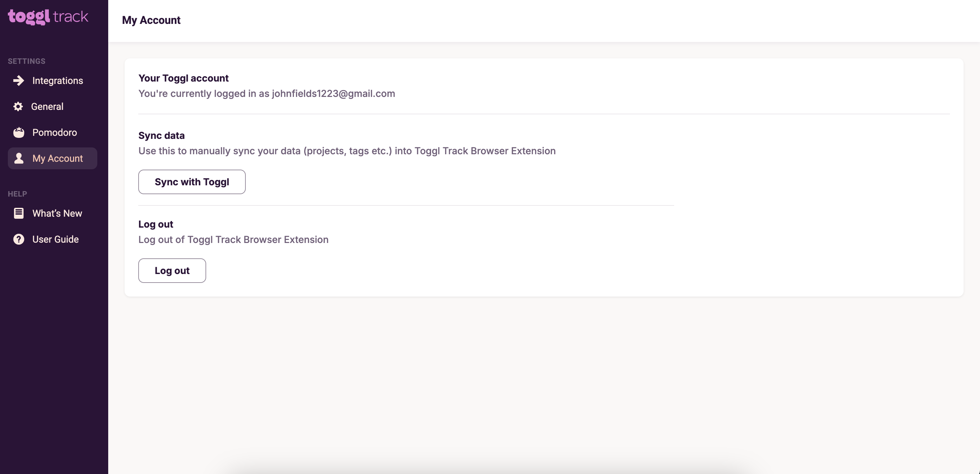Click the Your Toggl account heading

pyautogui.click(x=183, y=78)
